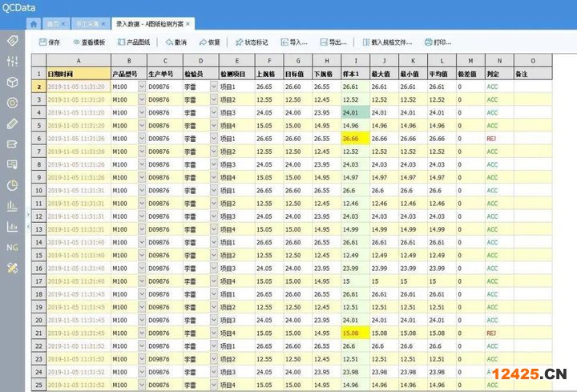The height and width of the screenshot is (392, 577).
Task: Expand sidebar using right chevron handle
Action: 28,214
